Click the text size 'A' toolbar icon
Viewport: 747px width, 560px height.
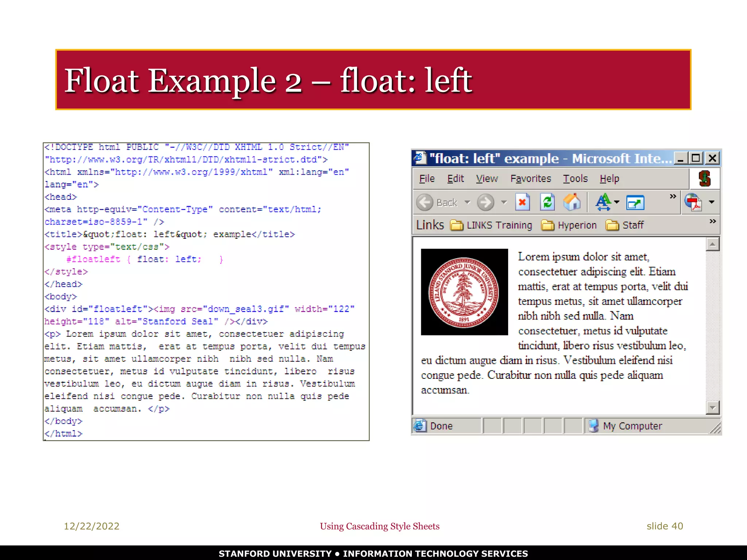pos(603,202)
